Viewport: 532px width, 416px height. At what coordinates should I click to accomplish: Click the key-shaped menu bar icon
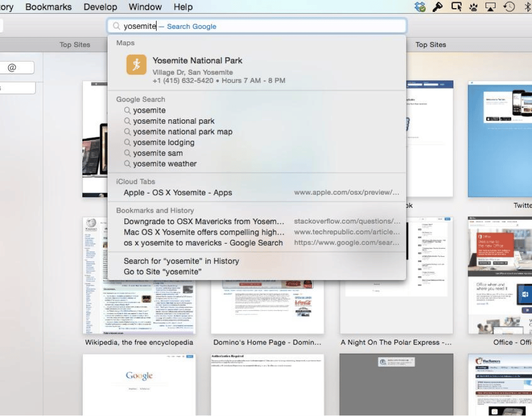438,7
